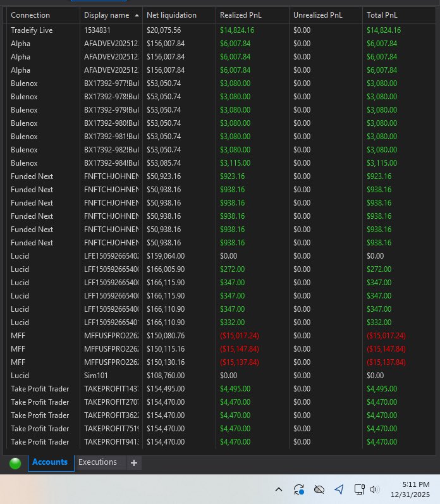This screenshot has width=440, height=504.
Task: Open the sync status tray icon
Action: coord(299,489)
